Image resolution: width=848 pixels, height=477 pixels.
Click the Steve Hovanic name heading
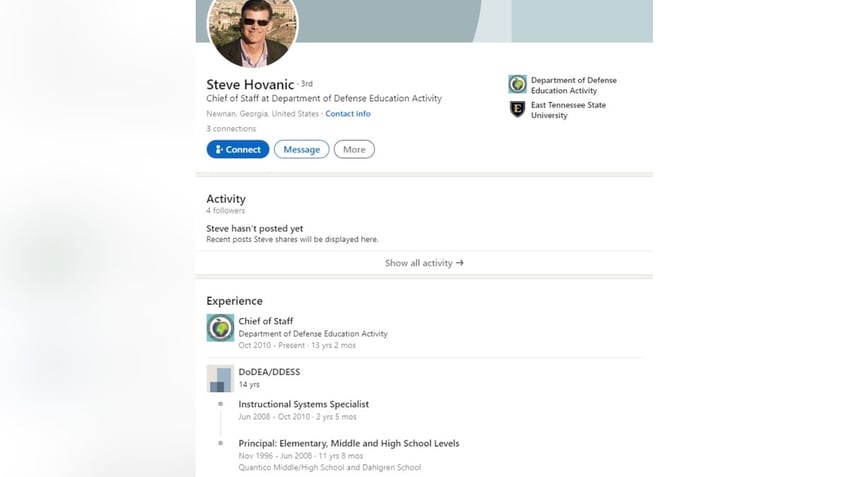pyautogui.click(x=250, y=84)
